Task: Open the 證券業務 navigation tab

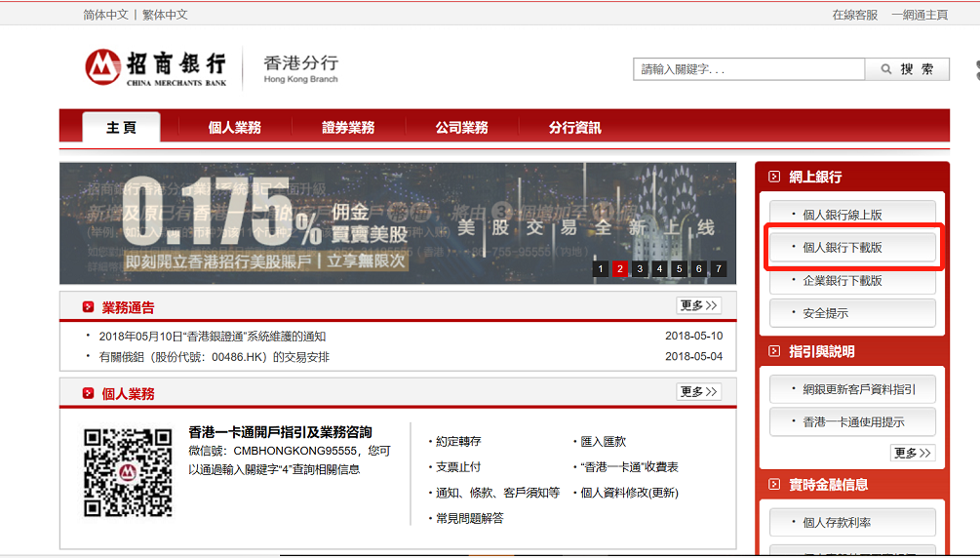Action: tap(348, 128)
